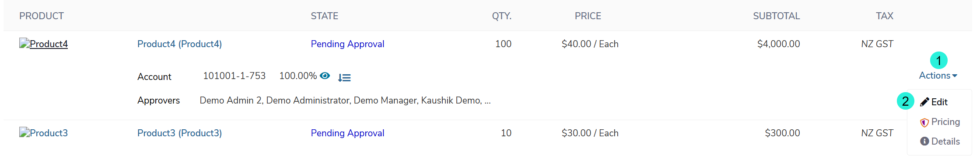The width and height of the screenshot is (980, 159).
Task: Toggle the account visibility eye icon
Action: click(x=325, y=76)
